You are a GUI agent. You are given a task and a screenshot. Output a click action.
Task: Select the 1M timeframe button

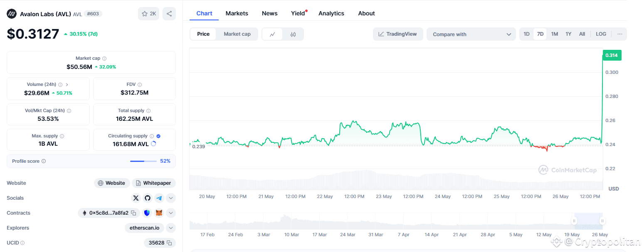point(554,34)
